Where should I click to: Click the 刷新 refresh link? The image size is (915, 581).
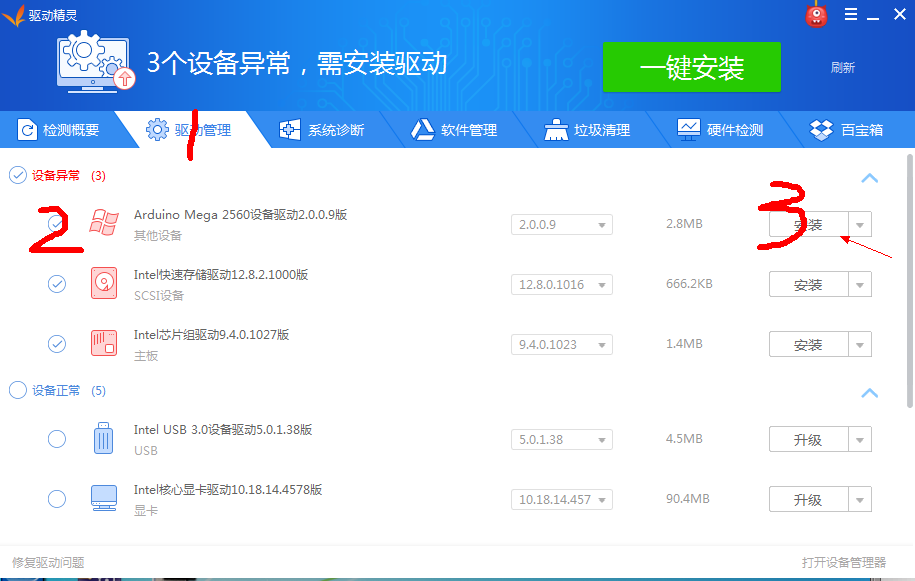(843, 68)
